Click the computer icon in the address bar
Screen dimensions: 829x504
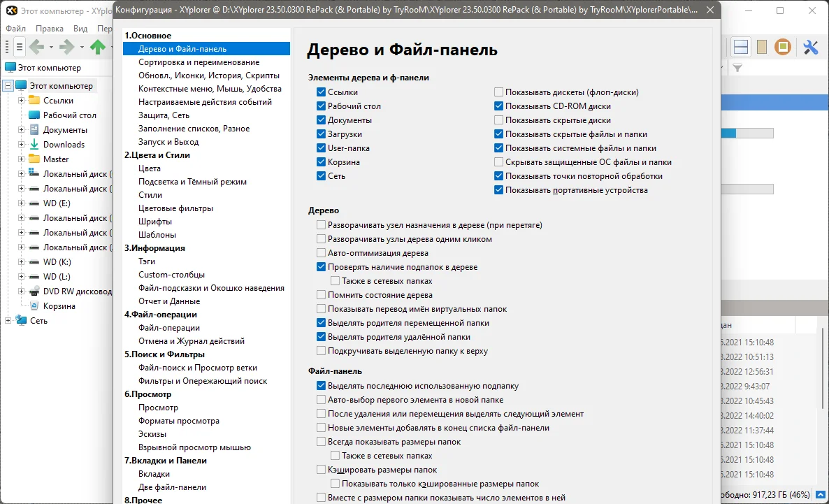[x=10, y=67]
